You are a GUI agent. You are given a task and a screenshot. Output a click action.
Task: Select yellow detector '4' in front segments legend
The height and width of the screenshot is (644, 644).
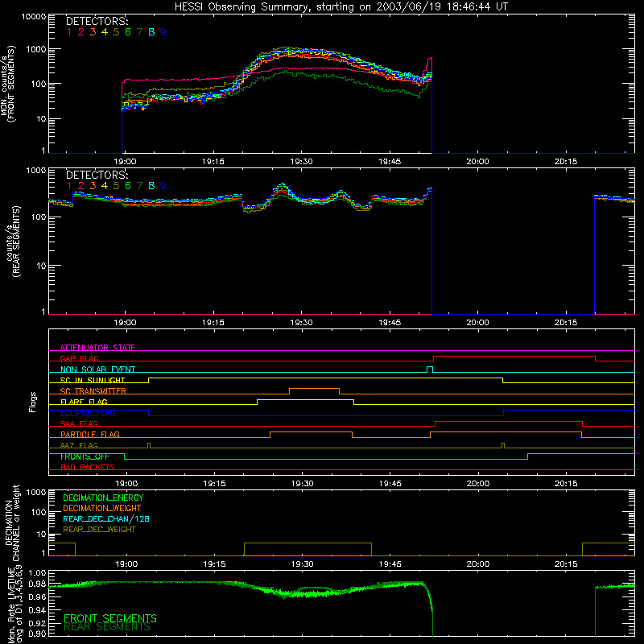(x=105, y=32)
